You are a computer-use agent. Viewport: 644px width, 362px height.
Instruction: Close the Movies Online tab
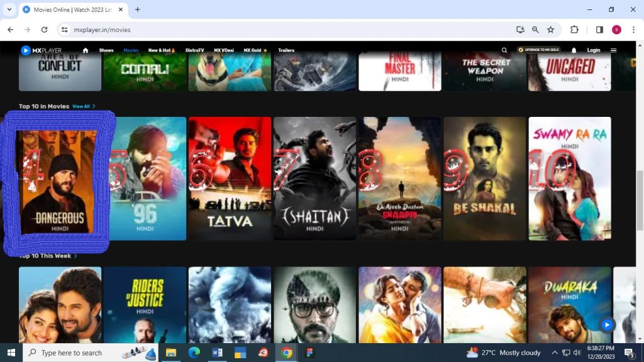point(121,9)
